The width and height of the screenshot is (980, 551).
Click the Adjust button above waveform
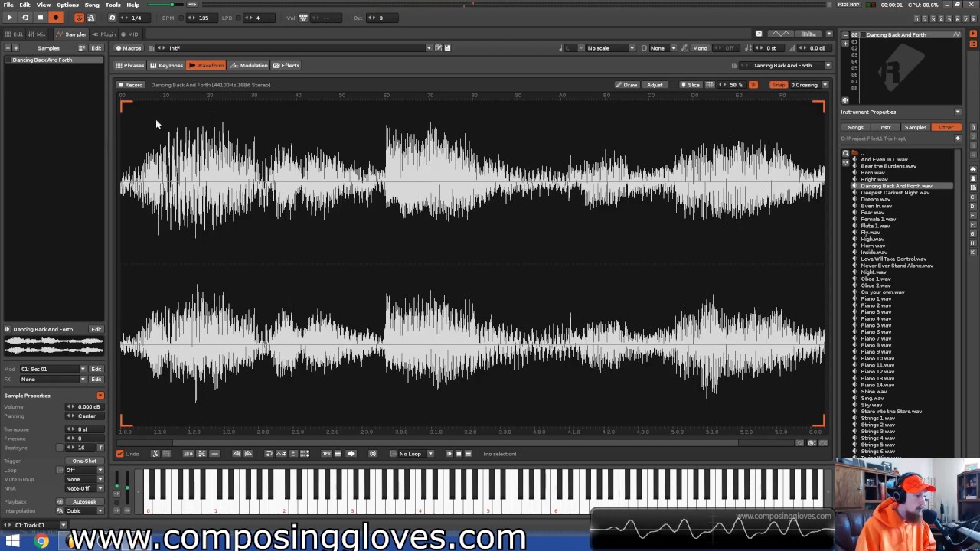(x=655, y=85)
